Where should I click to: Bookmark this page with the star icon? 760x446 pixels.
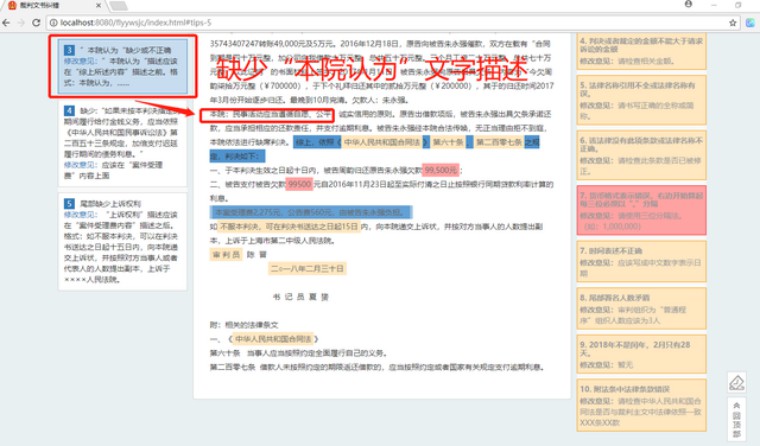point(732,22)
